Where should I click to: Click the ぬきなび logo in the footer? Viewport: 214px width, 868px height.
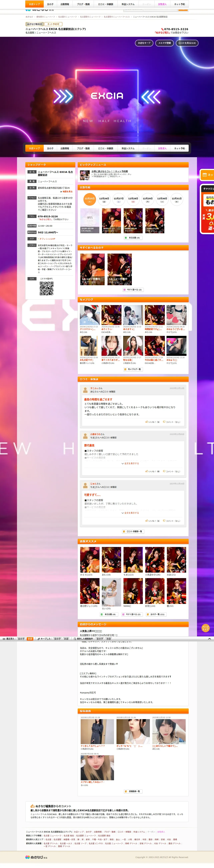[x=36, y=857]
